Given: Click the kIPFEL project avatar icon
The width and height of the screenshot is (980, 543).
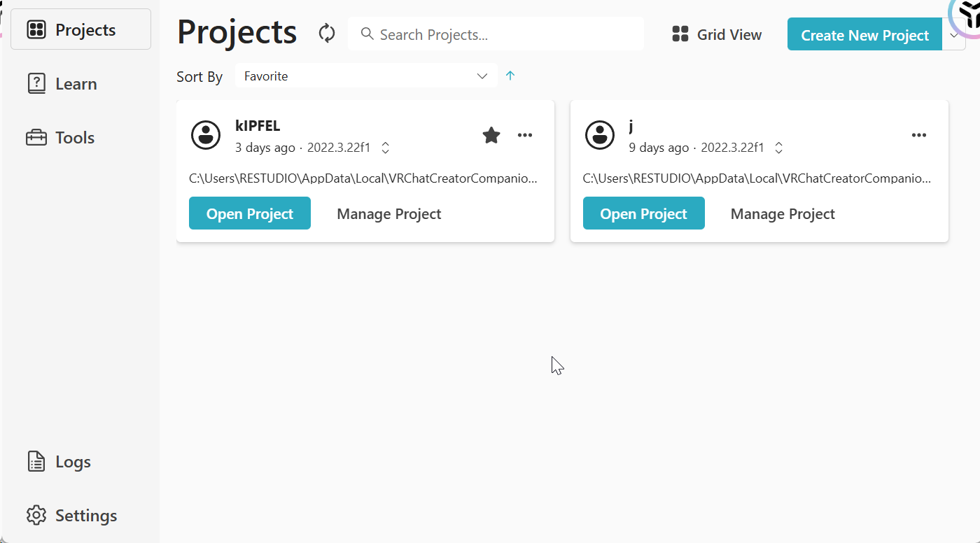Looking at the screenshot, I should click(x=206, y=135).
